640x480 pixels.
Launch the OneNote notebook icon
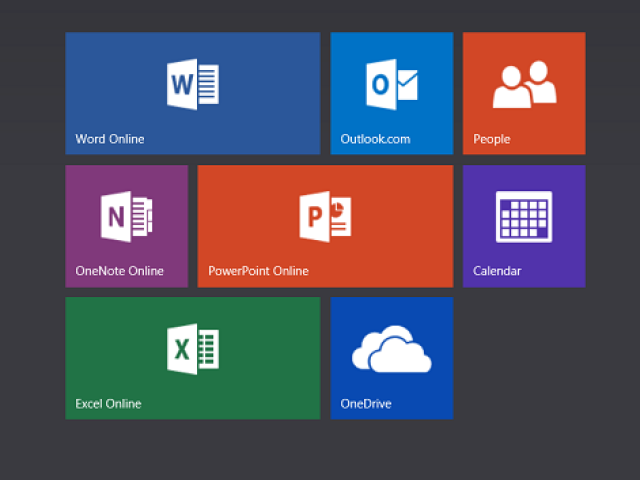[127, 217]
